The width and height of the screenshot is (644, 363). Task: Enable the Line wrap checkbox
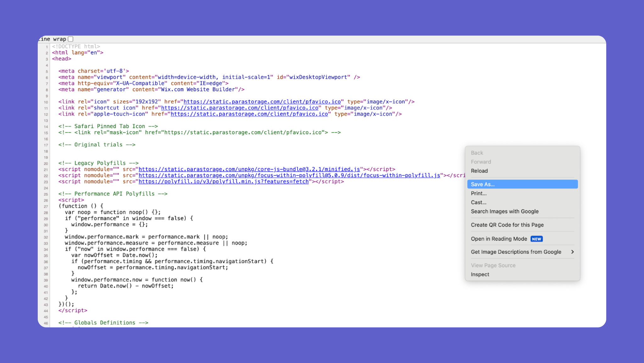71,39
